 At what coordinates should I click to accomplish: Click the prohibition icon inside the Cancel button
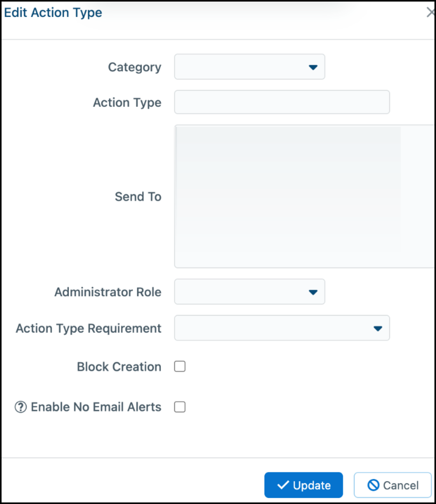[373, 485]
